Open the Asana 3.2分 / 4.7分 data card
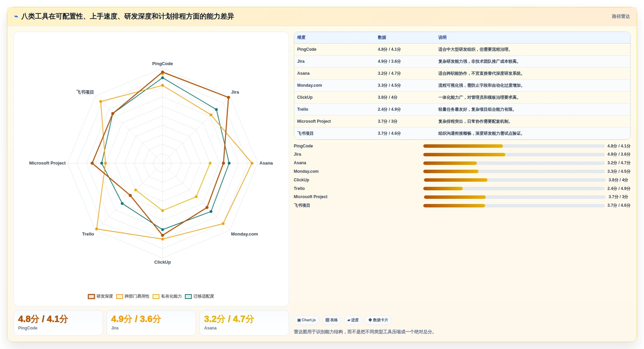644x349 pixels. (244, 323)
